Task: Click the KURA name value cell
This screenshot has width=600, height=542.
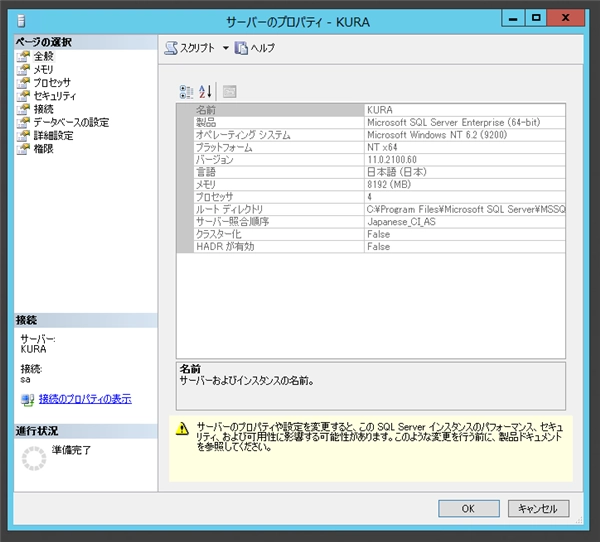Action: click(465, 110)
